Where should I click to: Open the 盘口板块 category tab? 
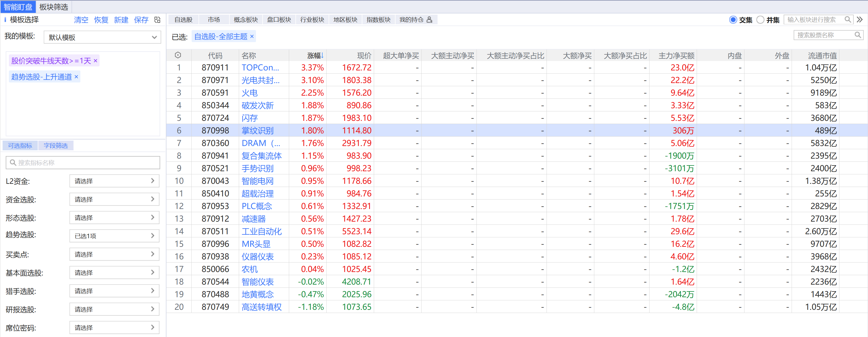(x=279, y=20)
